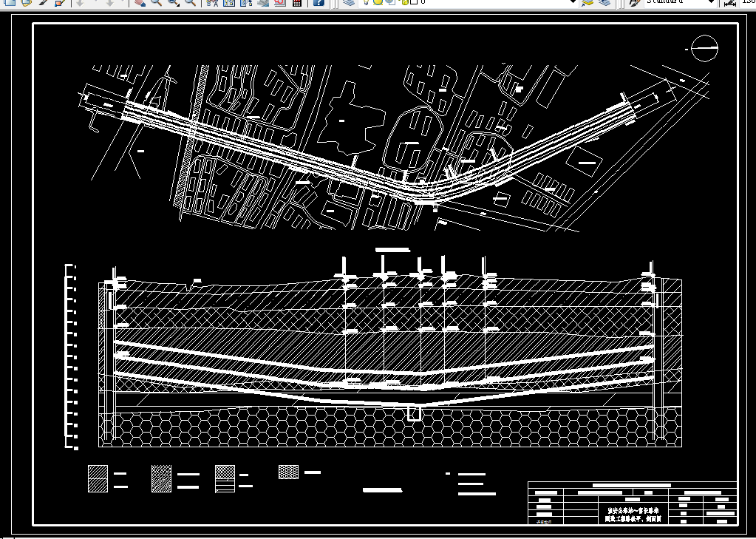Launch the QuickCalc calculator icon
The height and width of the screenshot is (539, 756).
coord(297,2)
